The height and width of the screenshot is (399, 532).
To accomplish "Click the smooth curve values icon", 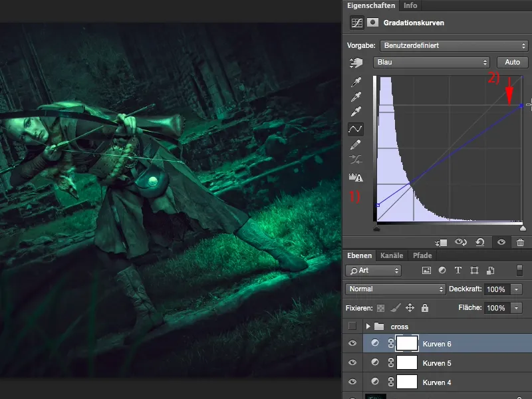I will tap(356, 160).
